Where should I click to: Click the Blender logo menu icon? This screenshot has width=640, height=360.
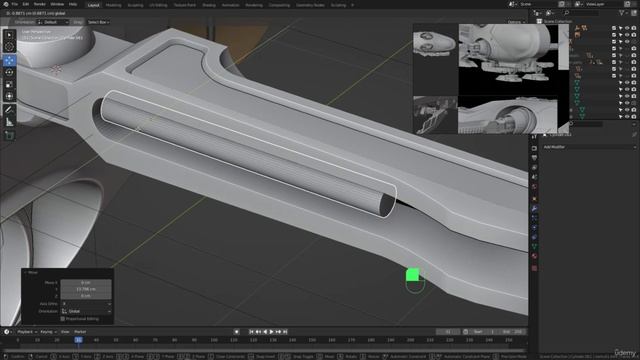click(5, 4)
